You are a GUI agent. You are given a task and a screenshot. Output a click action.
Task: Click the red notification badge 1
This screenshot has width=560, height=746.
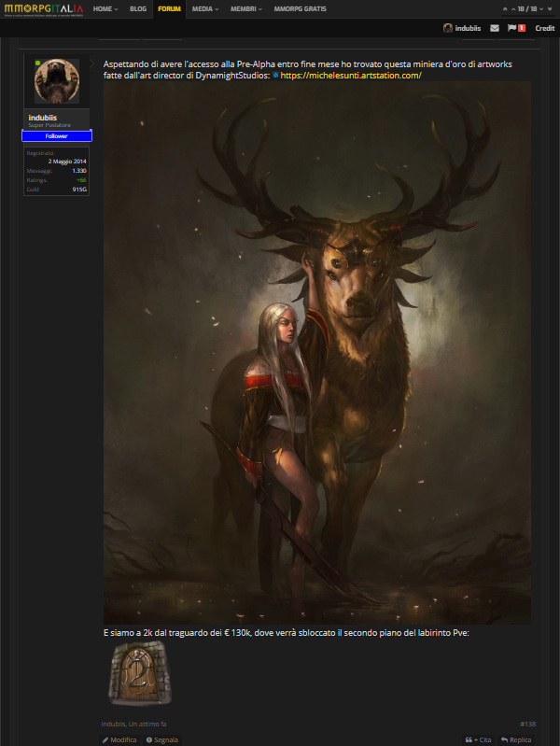[x=522, y=28]
